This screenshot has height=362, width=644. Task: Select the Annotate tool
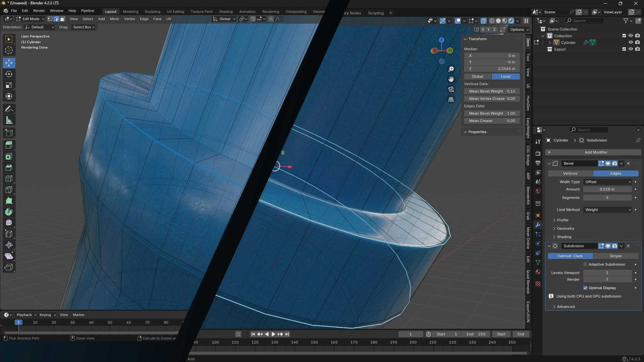coord(9,109)
